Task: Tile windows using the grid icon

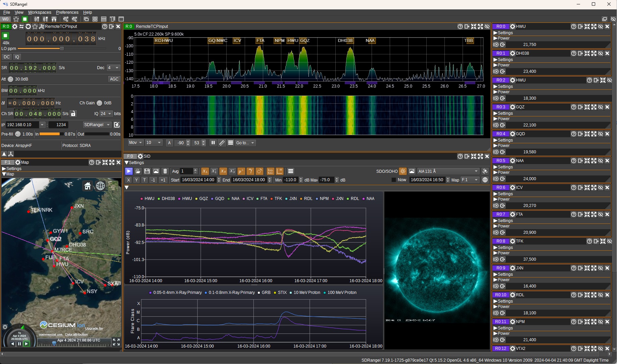Action: pyautogui.click(x=95, y=19)
